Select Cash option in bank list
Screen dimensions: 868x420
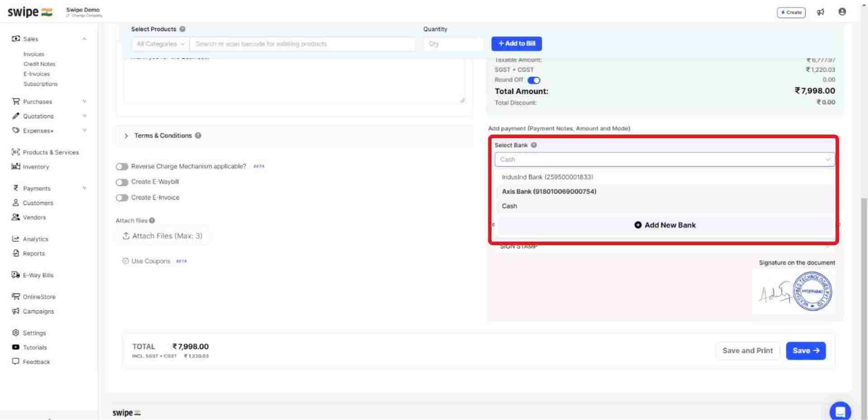click(665, 206)
